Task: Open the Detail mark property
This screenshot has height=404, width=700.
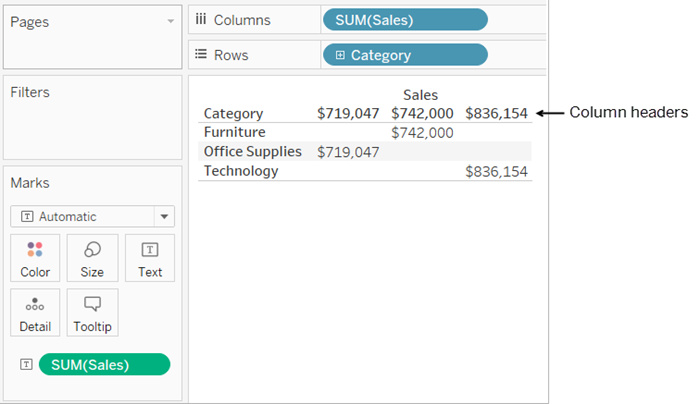Action: [35, 313]
